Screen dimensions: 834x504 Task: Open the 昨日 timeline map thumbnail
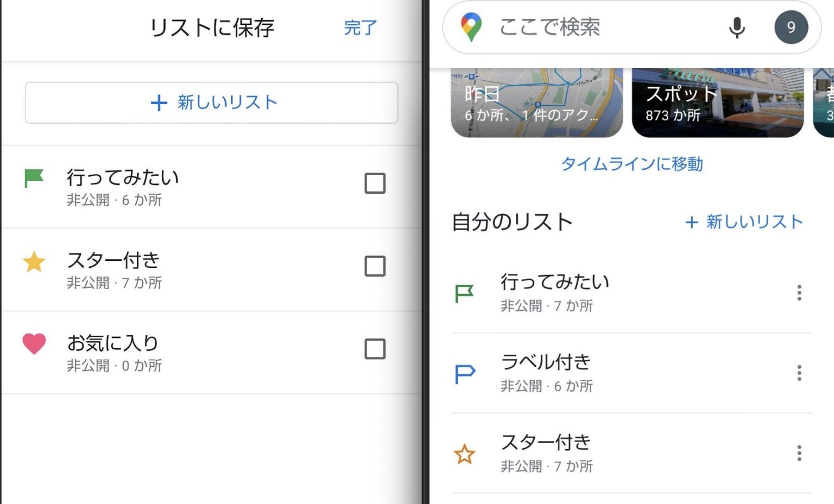coord(536,103)
